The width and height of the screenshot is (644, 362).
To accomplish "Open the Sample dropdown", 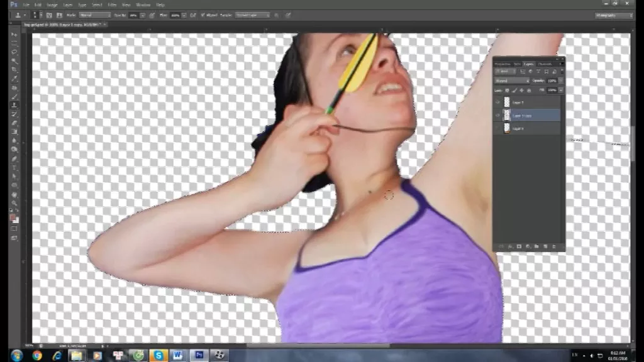I will coord(252,15).
